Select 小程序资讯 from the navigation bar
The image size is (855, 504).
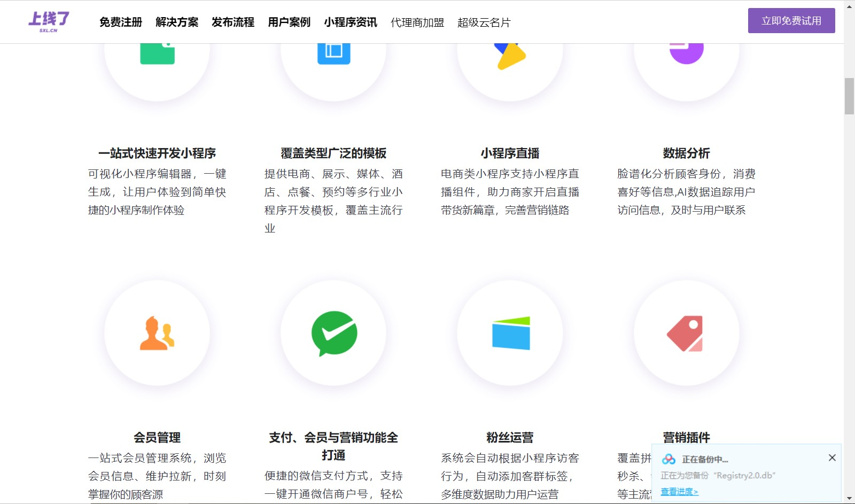351,22
